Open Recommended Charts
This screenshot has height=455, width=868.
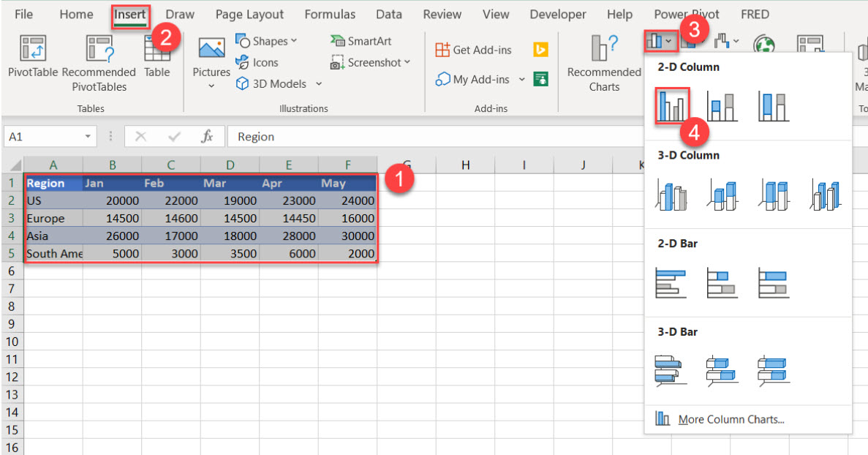coord(604,63)
